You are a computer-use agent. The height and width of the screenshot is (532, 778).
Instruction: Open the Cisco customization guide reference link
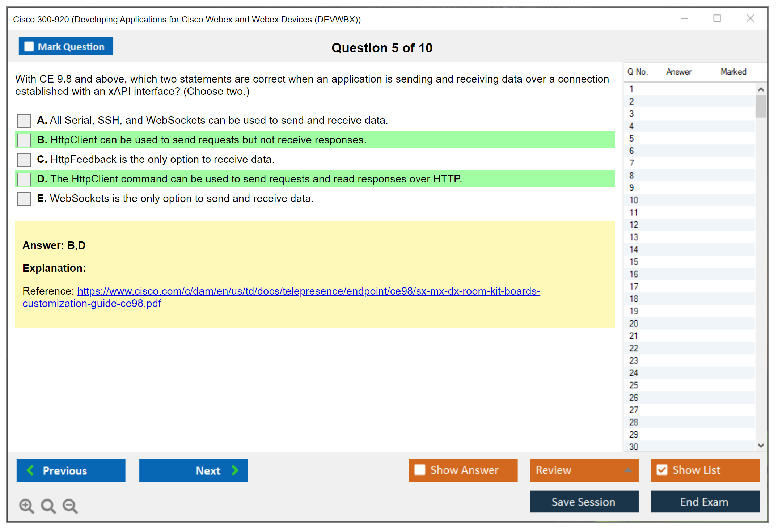tap(308, 291)
